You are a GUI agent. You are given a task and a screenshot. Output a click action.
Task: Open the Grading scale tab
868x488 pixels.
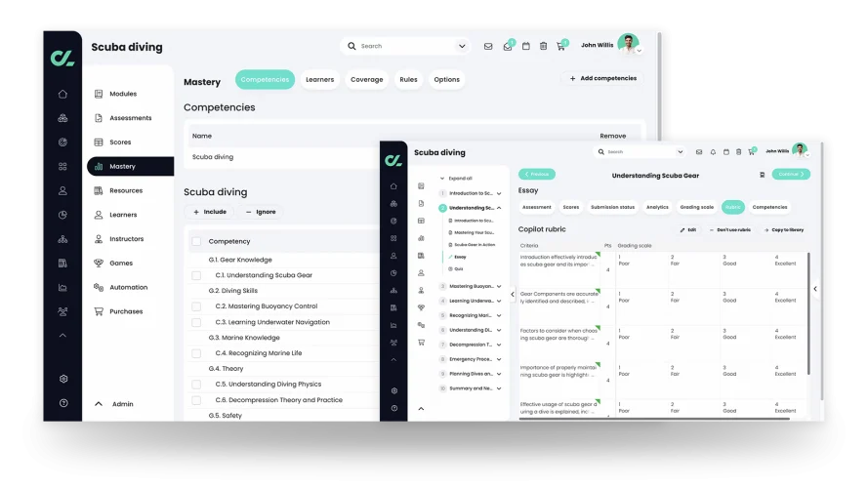pyautogui.click(x=696, y=207)
